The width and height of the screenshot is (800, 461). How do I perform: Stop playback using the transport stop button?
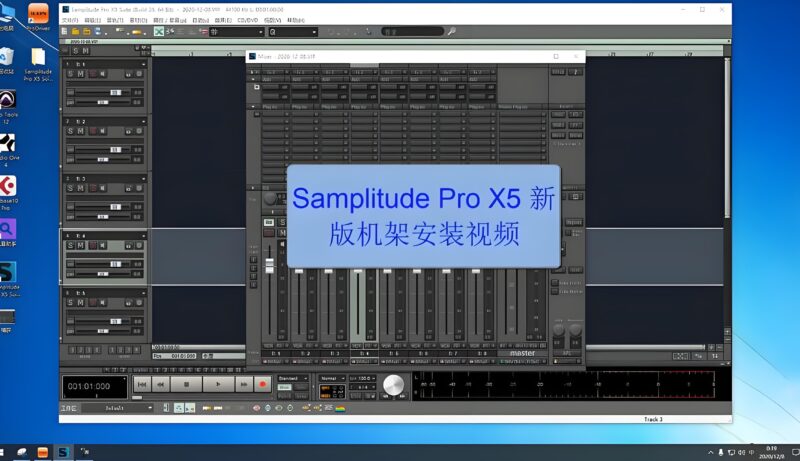click(x=186, y=384)
